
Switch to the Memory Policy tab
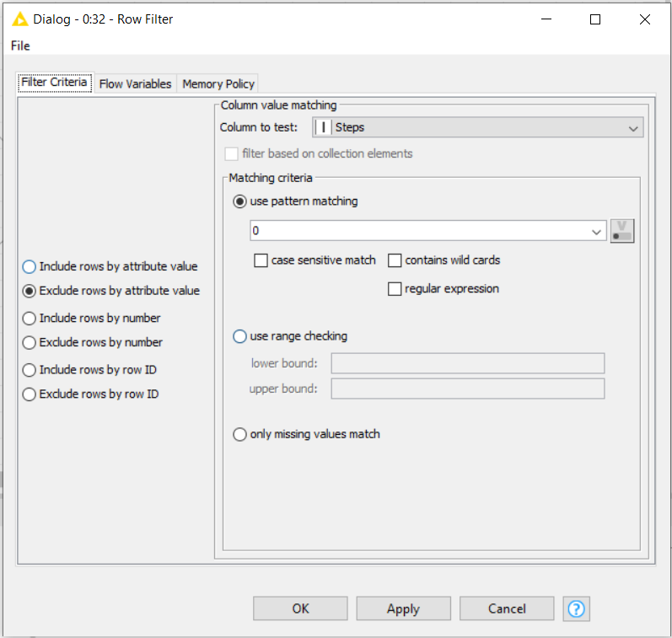coord(218,83)
